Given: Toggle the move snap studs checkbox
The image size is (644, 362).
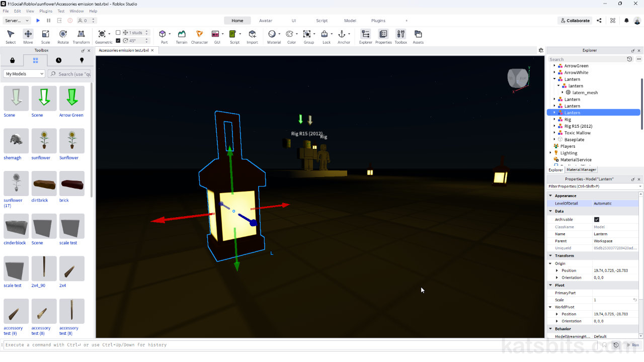Looking at the screenshot, I should 118,33.
